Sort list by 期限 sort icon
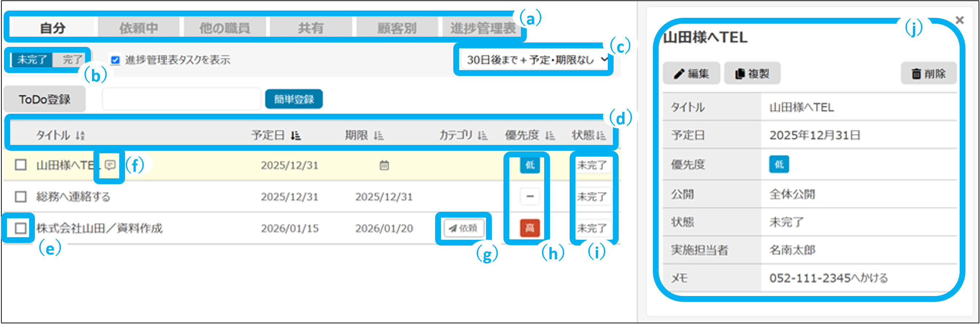Viewport: 980px width, 324px height. coord(378,135)
